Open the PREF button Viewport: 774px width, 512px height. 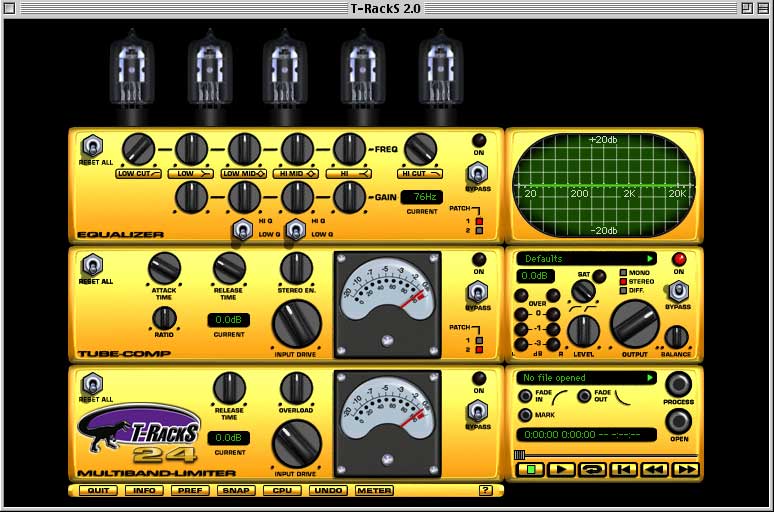point(190,490)
